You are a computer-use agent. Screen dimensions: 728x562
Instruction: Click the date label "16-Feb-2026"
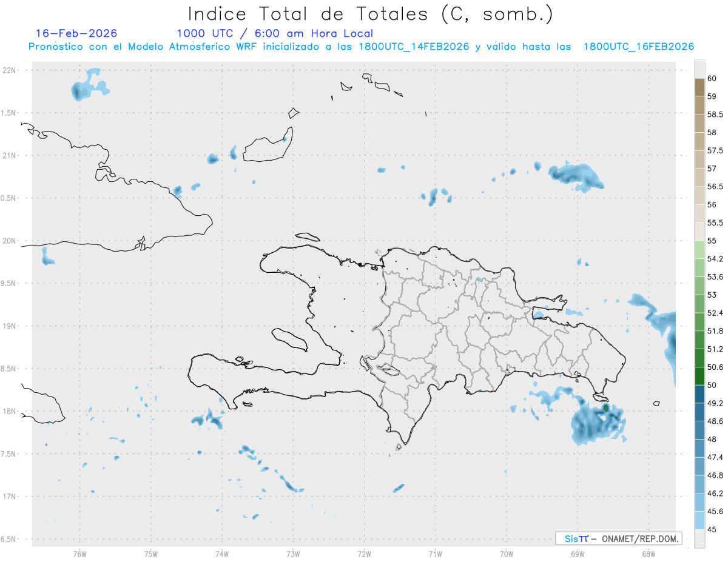pyautogui.click(x=76, y=33)
